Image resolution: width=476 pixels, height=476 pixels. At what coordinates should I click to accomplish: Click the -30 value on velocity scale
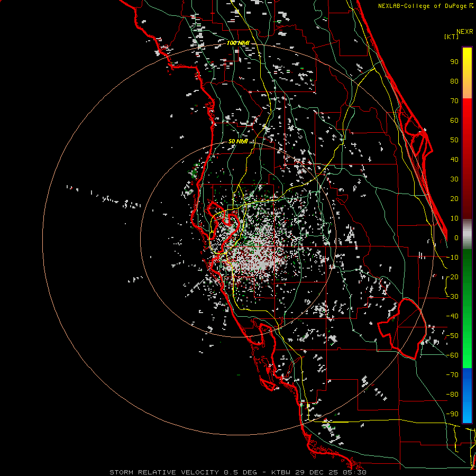pyautogui.click(x=452, y=297)
